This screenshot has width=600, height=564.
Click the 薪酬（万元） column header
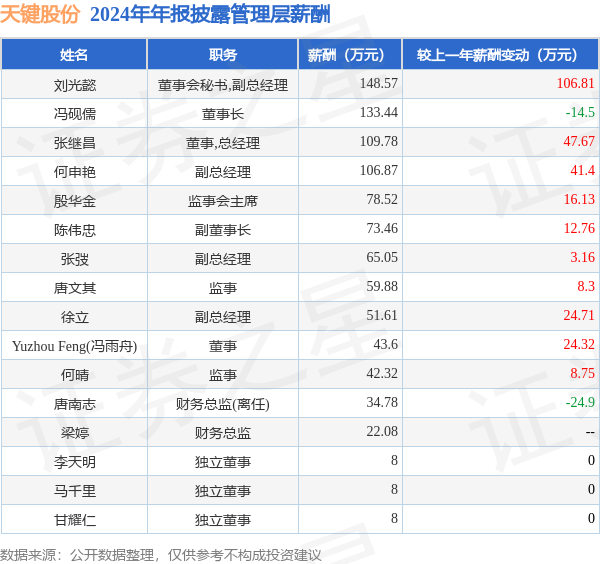[350, 55]
